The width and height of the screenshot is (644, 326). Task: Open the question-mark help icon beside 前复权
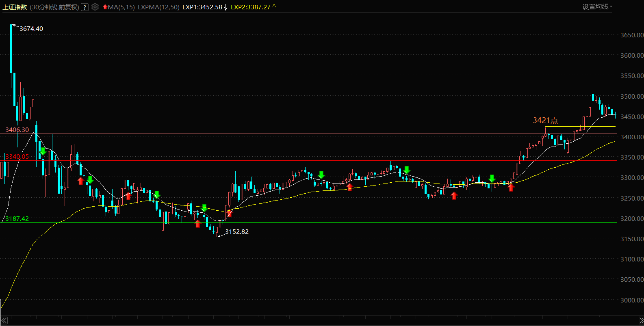(85, 7)
